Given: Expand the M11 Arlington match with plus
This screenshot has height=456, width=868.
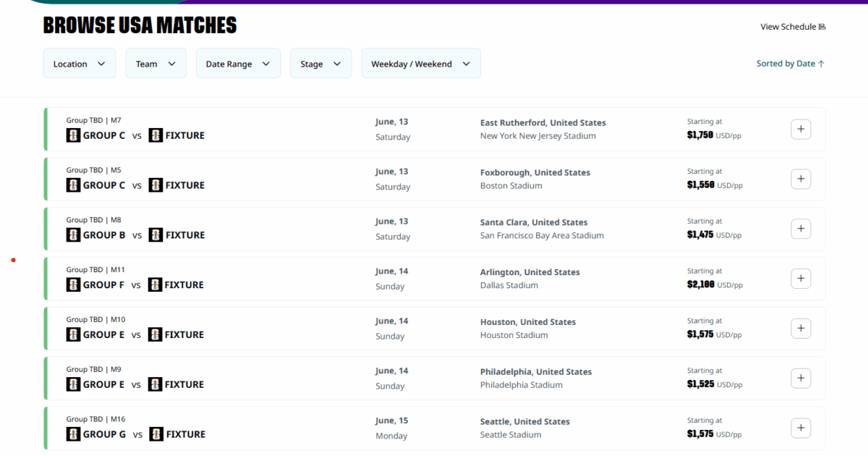Looking at the screenshot, I should (x=801, y=279).
